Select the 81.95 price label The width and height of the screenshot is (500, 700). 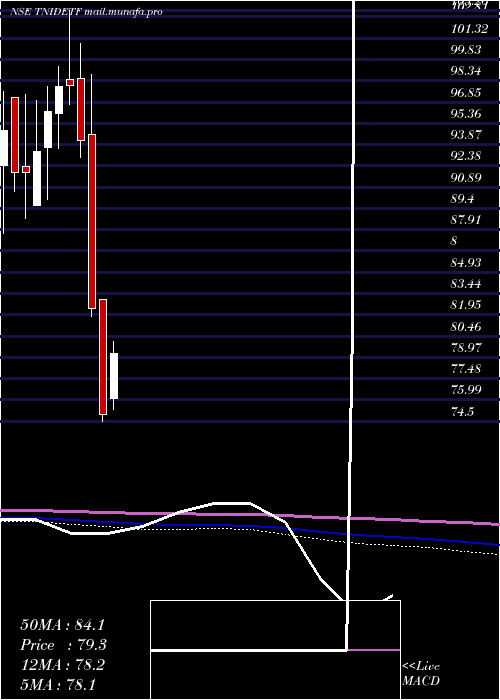(x=466, y=305)
